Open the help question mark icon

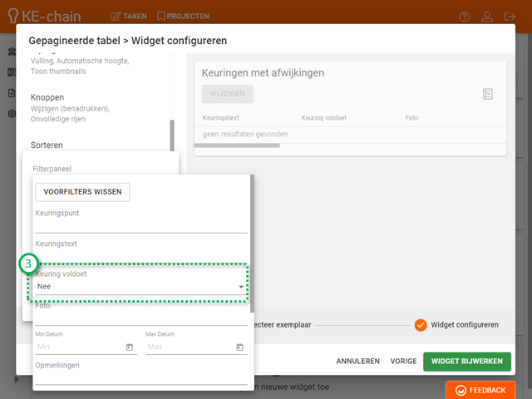pos(487,16)
